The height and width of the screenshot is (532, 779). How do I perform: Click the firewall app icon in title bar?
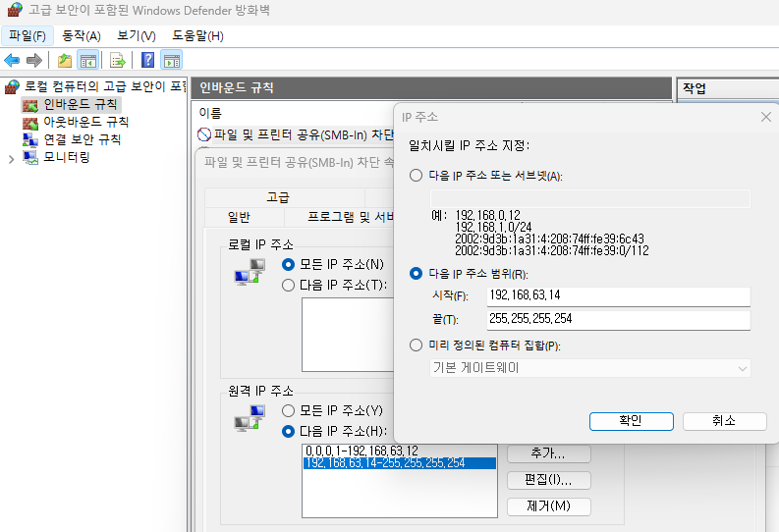15,10
